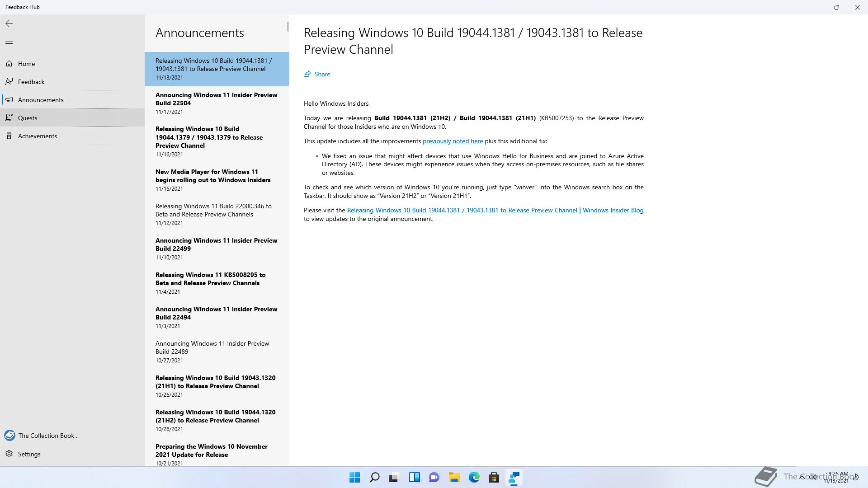Go back with the back arrow
This screenshot has width=868, height=488.
coord(9,23)
